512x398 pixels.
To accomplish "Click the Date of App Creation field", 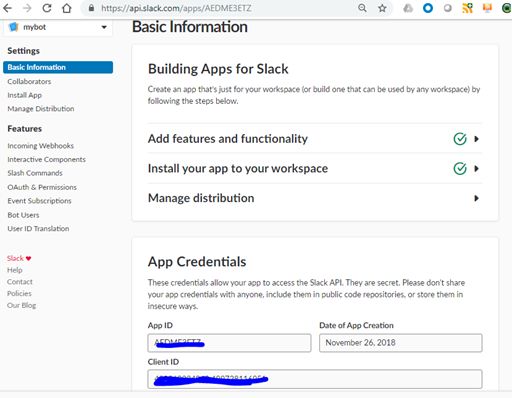I will [401, 343].
